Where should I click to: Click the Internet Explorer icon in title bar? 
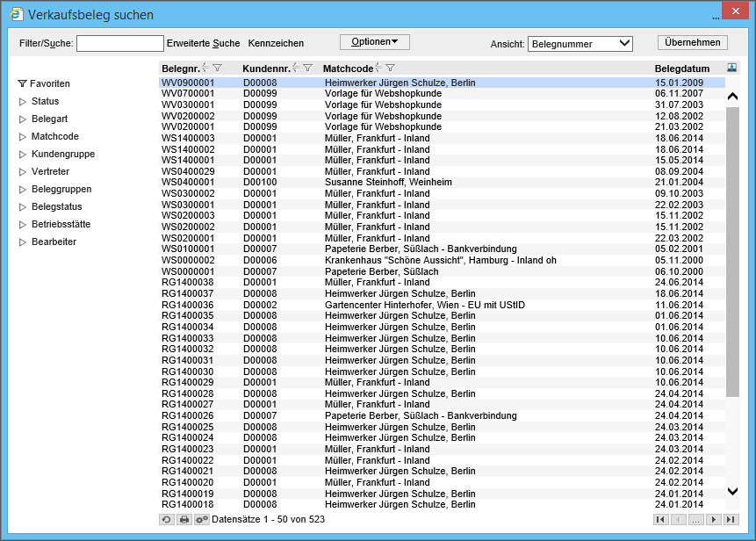[x=17, y=14]
